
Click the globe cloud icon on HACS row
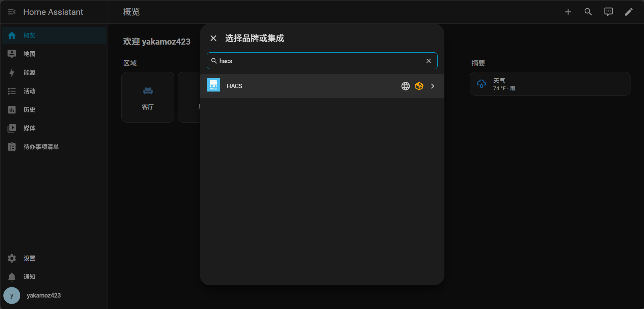coord(406,86)
